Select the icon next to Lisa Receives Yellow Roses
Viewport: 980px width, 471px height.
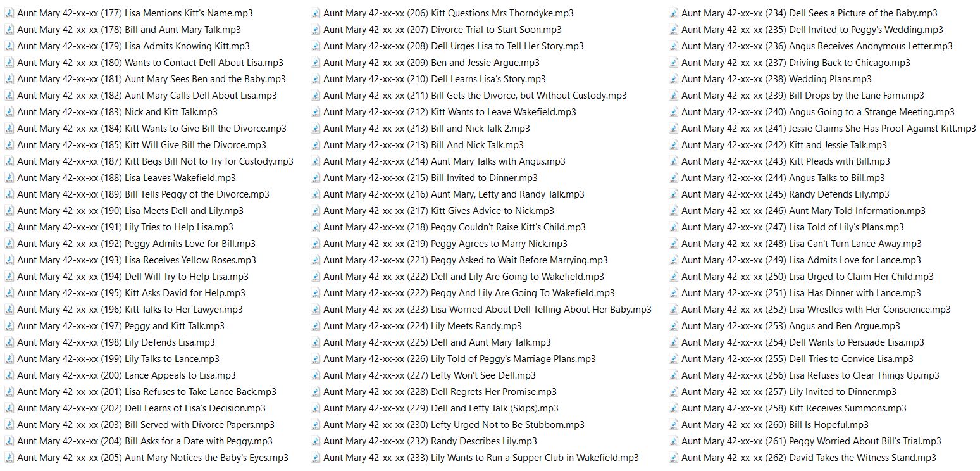tap(9, 260)
